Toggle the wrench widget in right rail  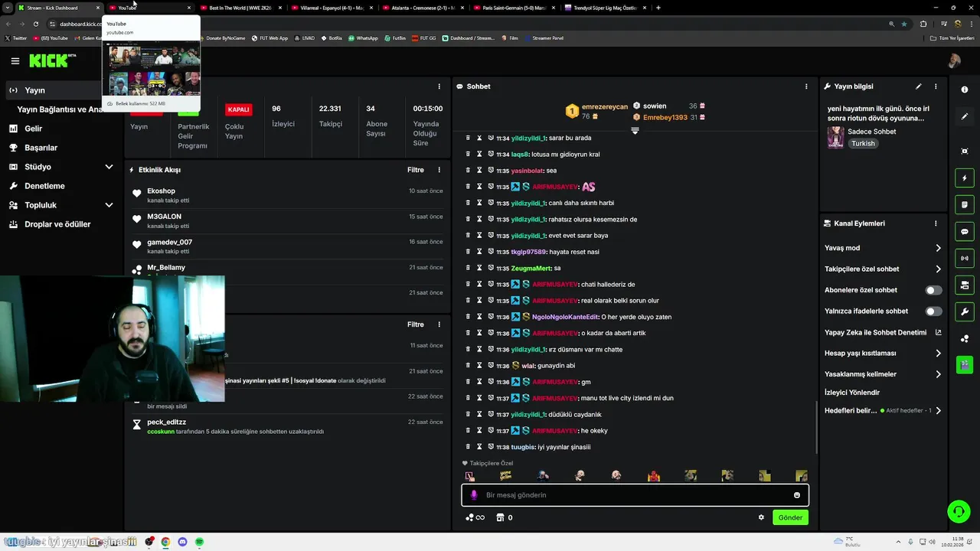pos(965,311)
